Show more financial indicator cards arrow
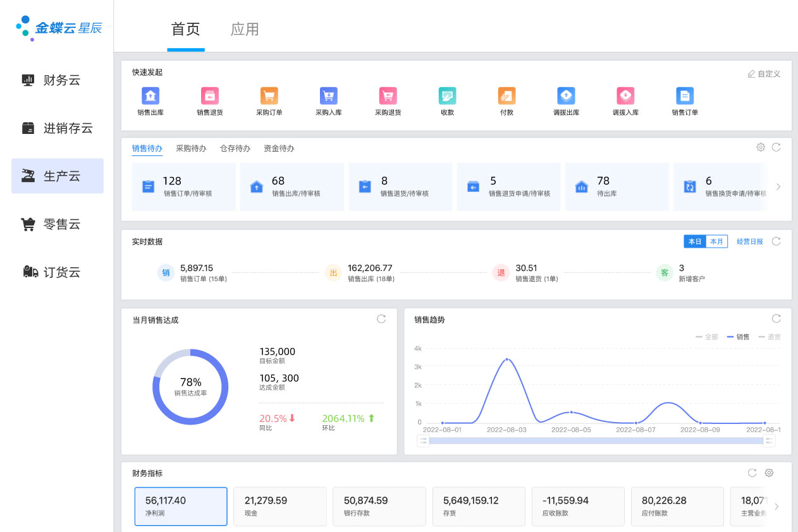 [x=777, y=506]
